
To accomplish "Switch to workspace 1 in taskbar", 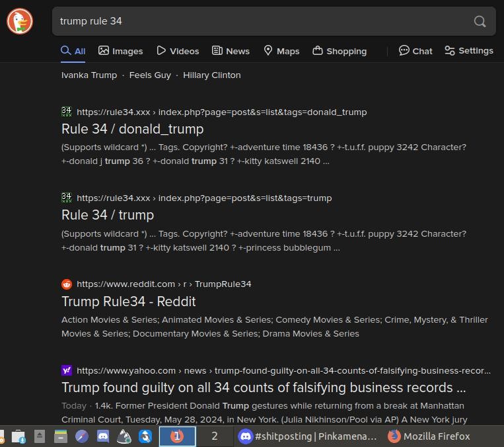I will [177, 436].
